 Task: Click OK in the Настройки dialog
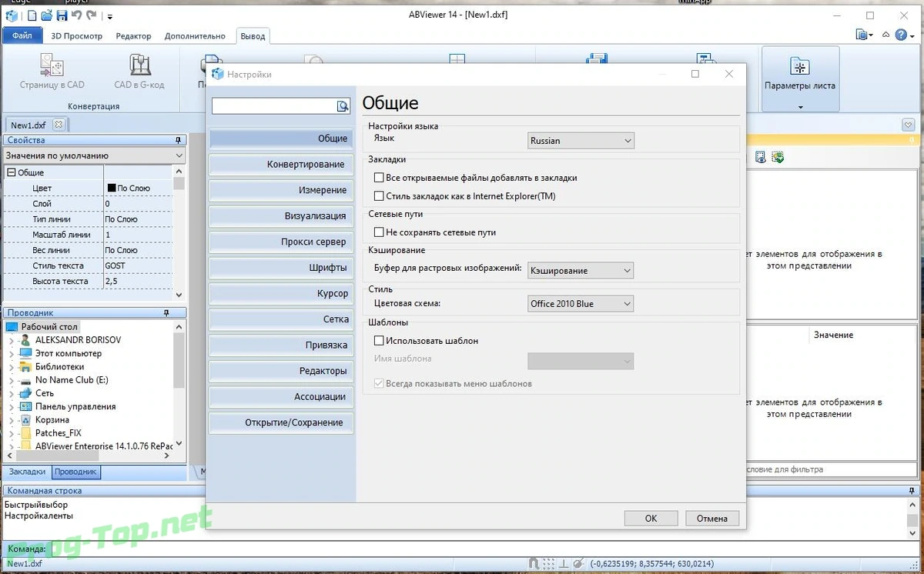[651, 518]
